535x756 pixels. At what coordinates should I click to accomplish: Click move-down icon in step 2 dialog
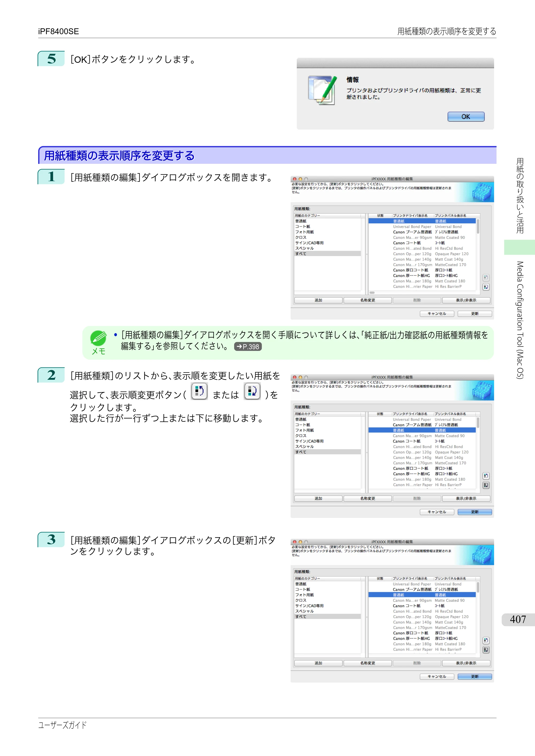click(x=486, y=485)
